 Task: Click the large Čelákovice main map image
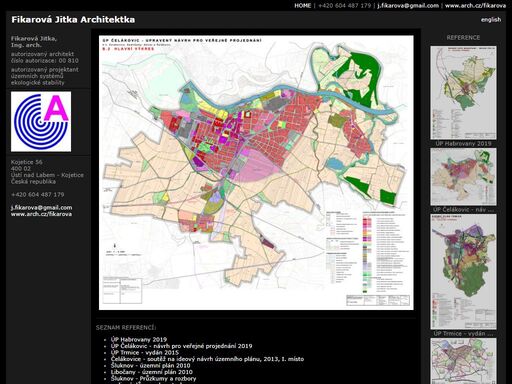(256, 173)
